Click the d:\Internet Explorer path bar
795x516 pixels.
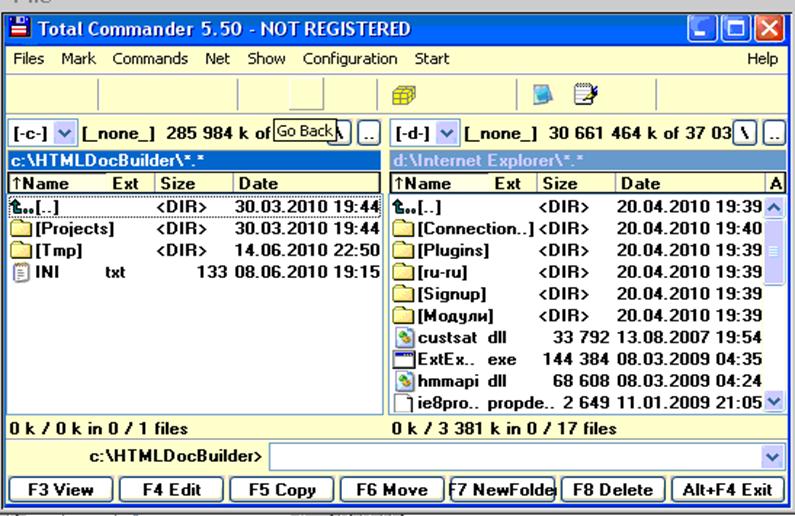point(588,161)
